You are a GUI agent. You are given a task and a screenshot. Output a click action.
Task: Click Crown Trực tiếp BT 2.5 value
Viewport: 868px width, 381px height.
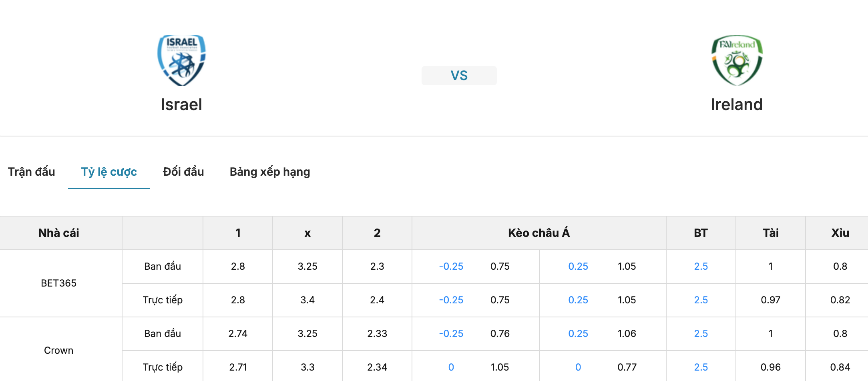tap(701, 367)
